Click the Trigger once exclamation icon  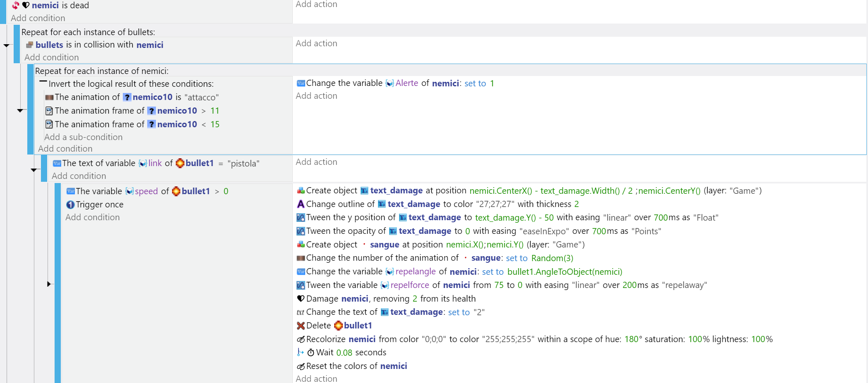coord(70,205)
